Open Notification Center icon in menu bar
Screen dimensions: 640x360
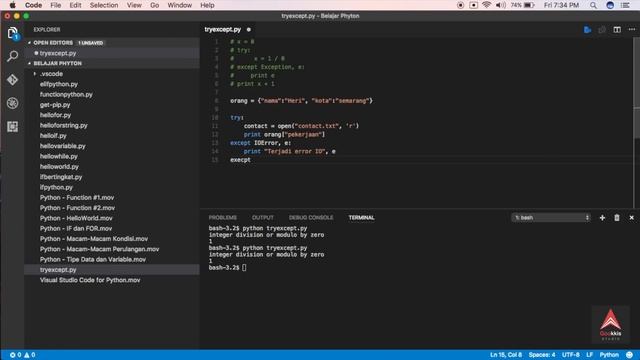pyautogui.click(x=625, y=5)
